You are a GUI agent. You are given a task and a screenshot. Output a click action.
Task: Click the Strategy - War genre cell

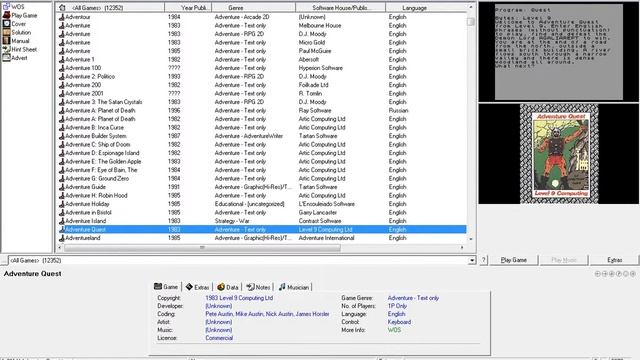[x=232, y=221]
